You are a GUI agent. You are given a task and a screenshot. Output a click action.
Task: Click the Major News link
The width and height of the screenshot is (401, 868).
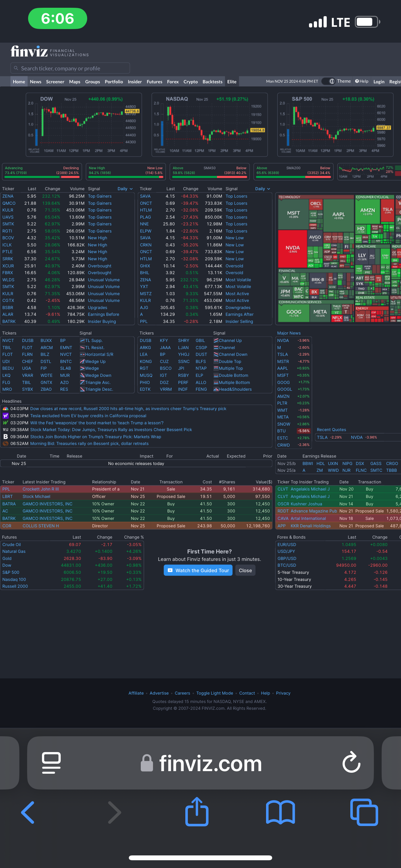289,333
